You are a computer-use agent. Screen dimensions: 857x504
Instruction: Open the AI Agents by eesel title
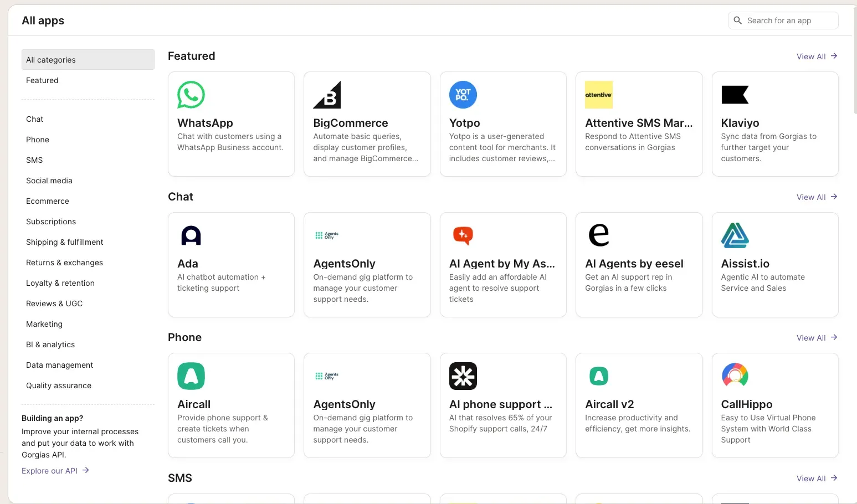(634, 264)
